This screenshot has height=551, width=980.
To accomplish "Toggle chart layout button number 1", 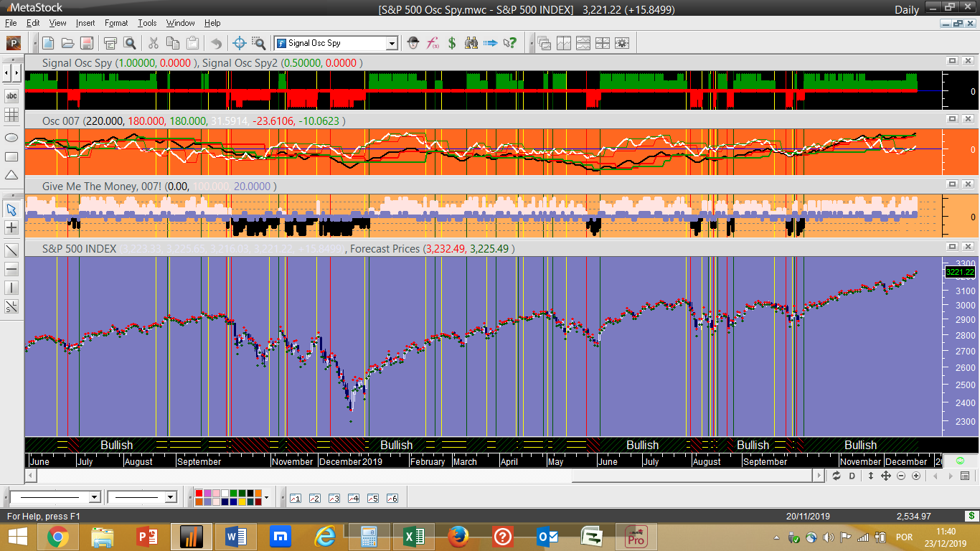I will point(296,498).
